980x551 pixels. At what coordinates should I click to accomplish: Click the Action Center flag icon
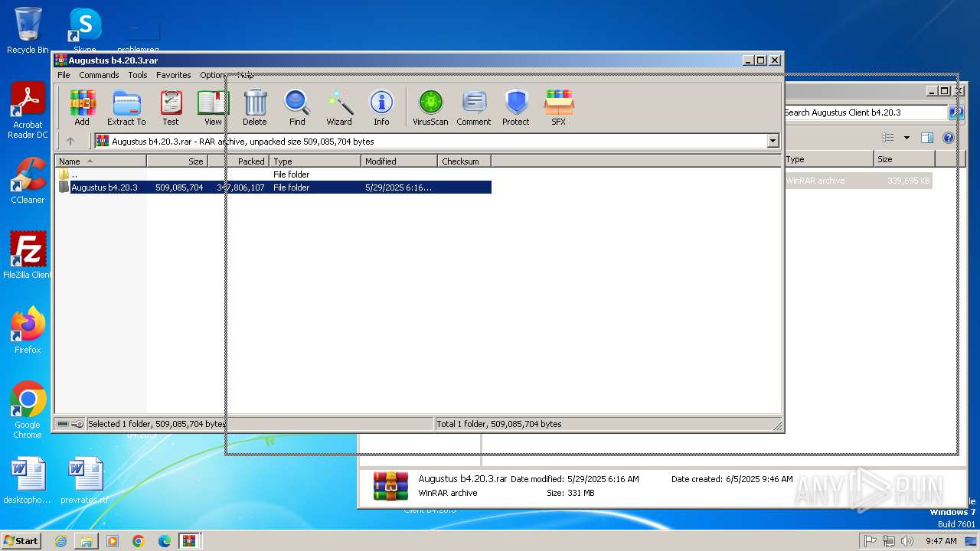click(x=870, y=541)
